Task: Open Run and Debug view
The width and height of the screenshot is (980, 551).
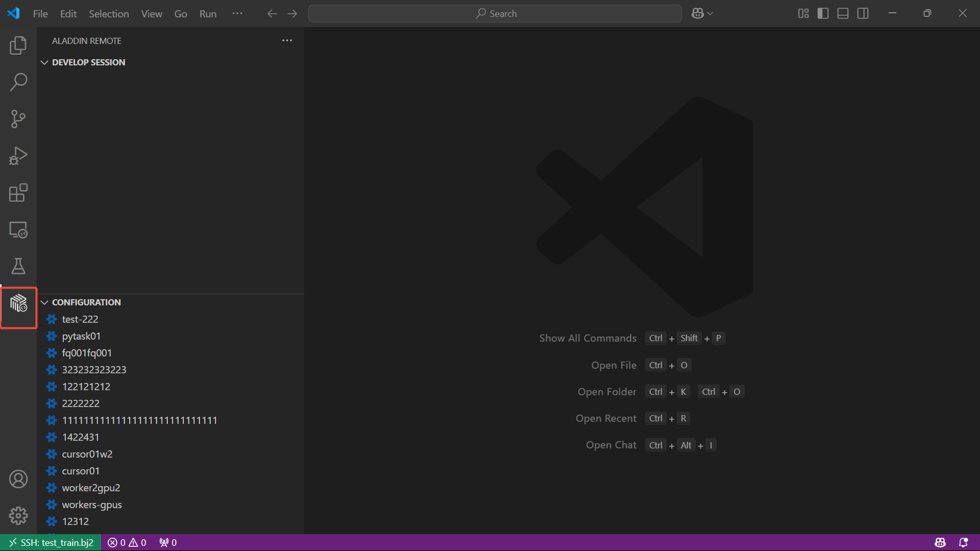Action: point(18,156)
